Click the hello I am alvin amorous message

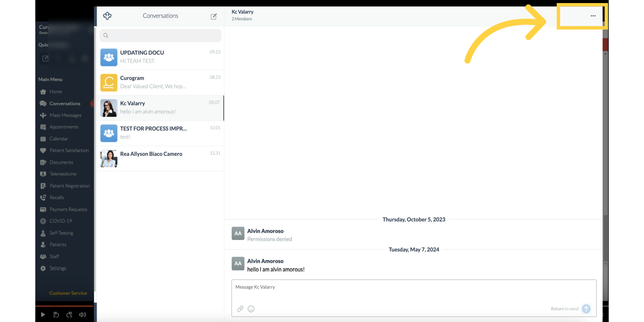[x=276, y=270]
